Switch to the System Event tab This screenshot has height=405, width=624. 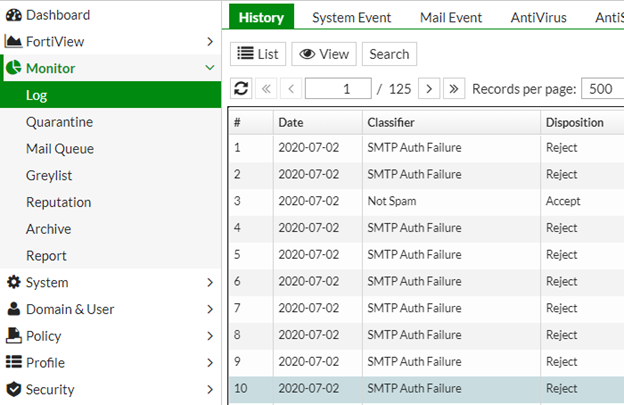click(351, 17)
